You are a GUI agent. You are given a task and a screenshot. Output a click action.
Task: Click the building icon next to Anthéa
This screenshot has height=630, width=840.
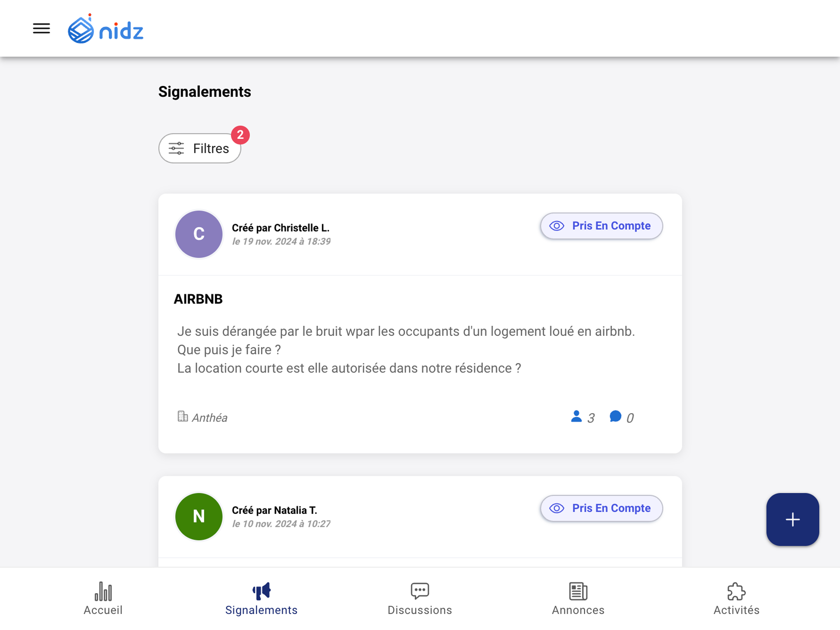183,416
